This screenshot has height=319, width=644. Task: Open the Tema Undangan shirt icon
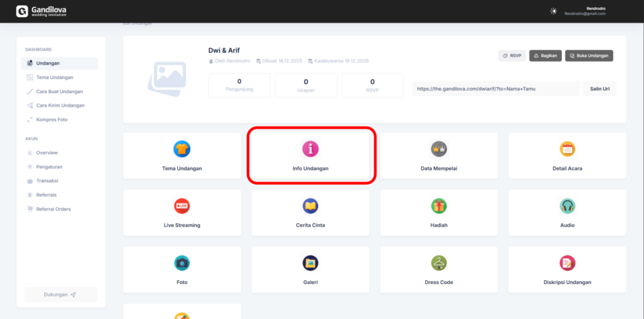click(182, 149)
